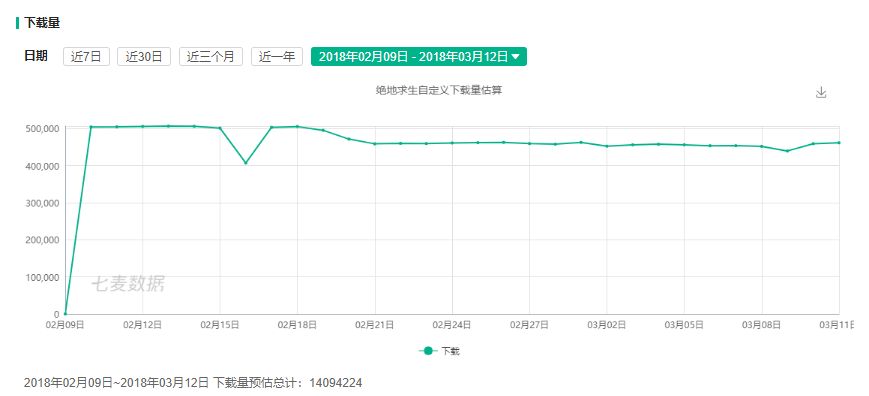Click the 03月09日 low data point

788,151
